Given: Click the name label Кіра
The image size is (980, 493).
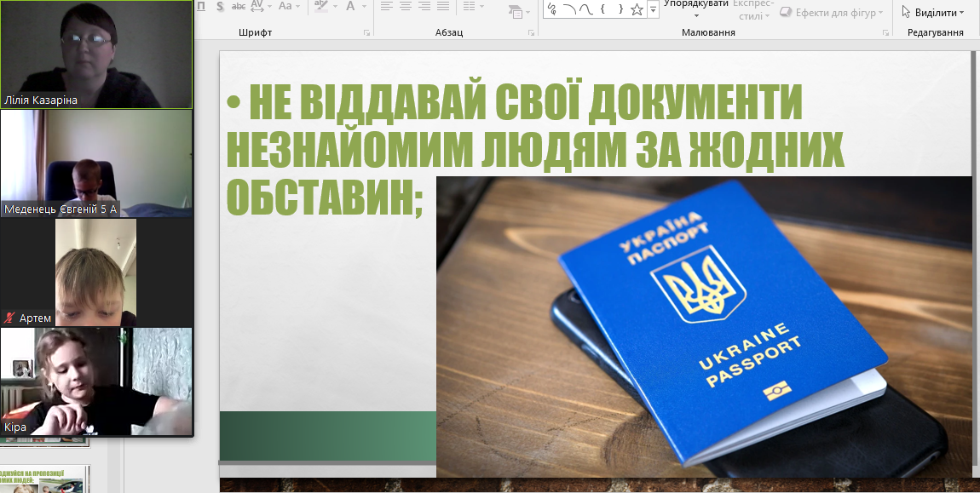Looking at the screenshot, I should (x=15, y=427).
